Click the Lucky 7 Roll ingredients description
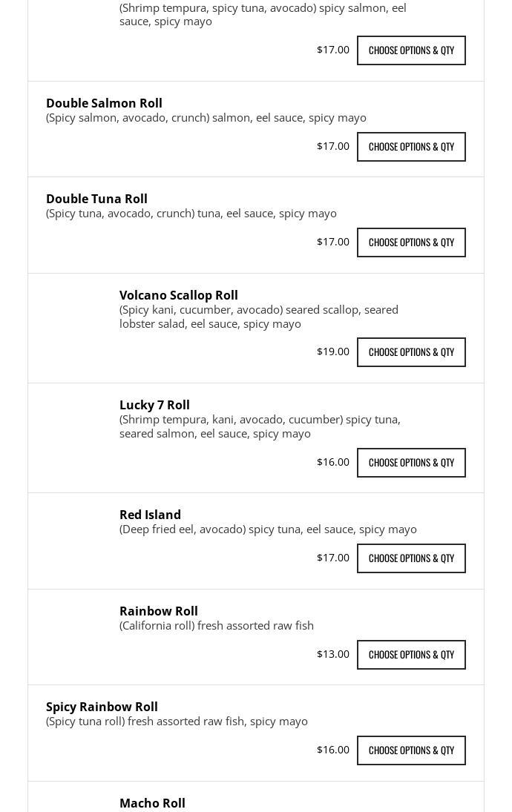Image resolution: width=512 pixels, height=812 pixels. coord(260,426)
